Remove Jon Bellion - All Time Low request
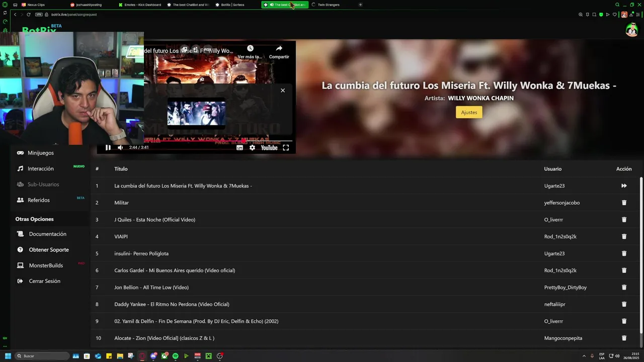644x362 pixels. pos(624,287)
